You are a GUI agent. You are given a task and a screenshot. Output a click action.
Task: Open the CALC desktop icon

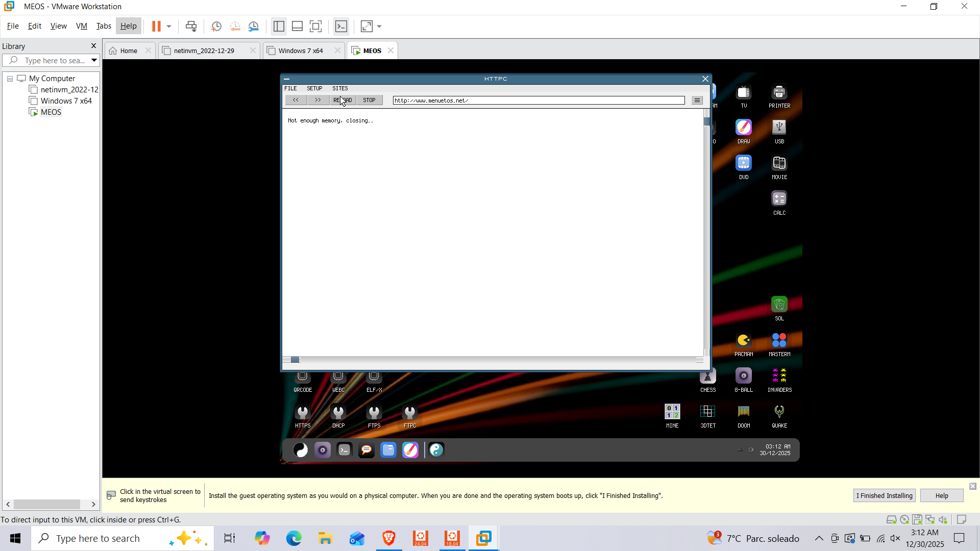779,199
